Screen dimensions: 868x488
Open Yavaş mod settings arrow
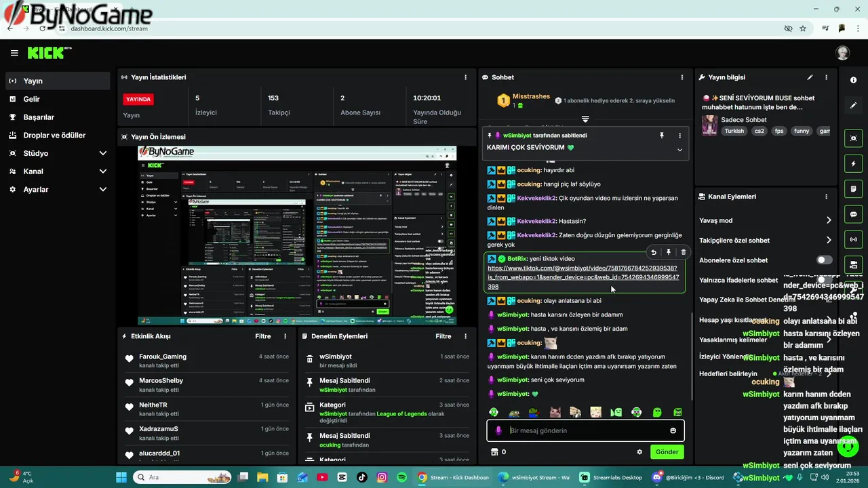[x=829, y=220]
